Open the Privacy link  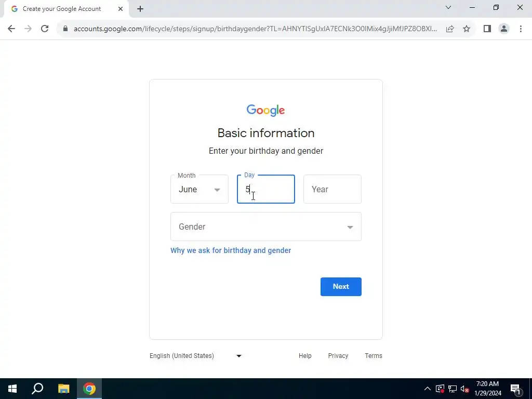(x=338, y=355)
